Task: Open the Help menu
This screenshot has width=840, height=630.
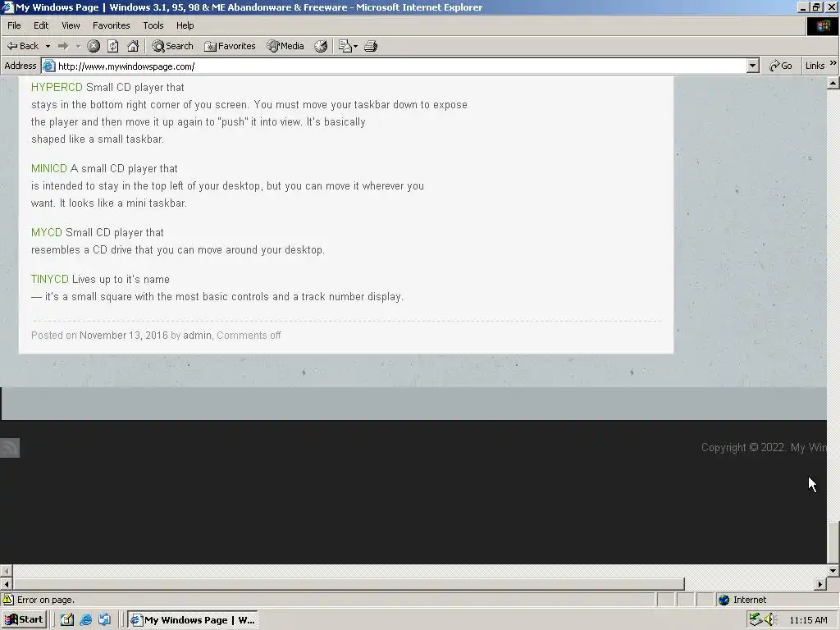Action: 185,25
